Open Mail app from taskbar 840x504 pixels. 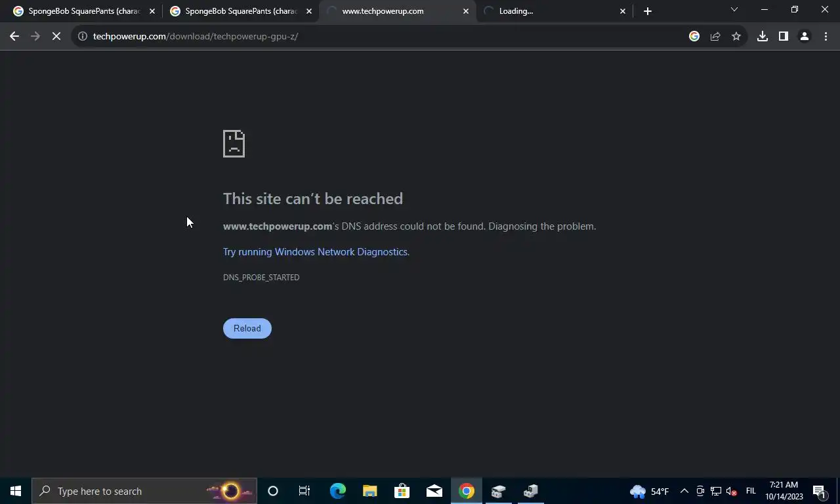434,491
